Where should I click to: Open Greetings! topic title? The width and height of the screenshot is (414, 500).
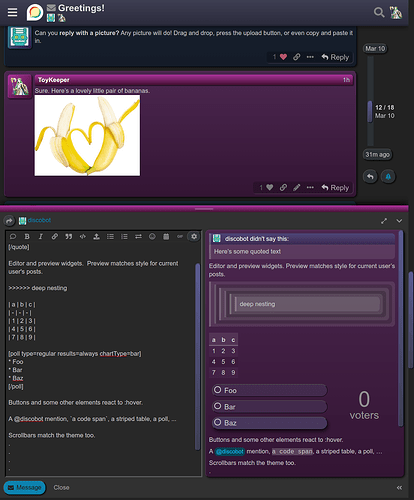(81, 8)
